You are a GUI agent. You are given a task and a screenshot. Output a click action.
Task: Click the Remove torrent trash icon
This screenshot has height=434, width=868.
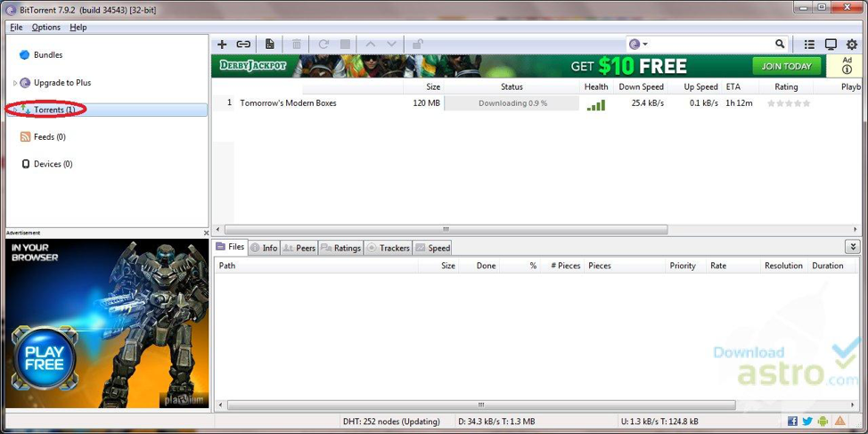pyautogui.click(x=297, y=45)
